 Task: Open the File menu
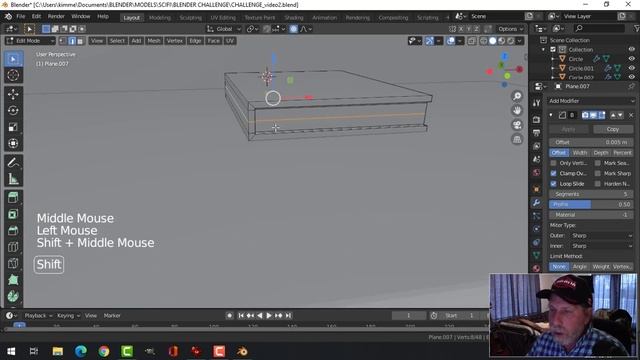point(20,16)
